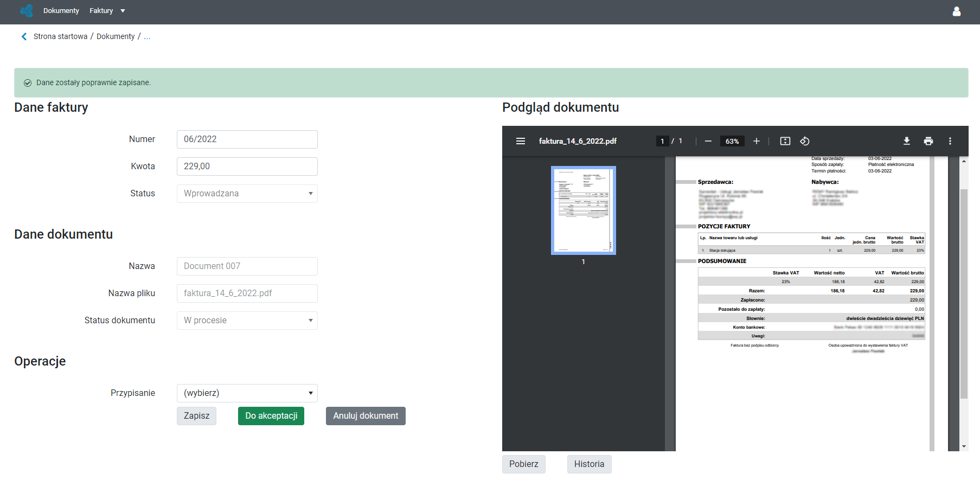Click the Numer input field

[x=247, y=139]
